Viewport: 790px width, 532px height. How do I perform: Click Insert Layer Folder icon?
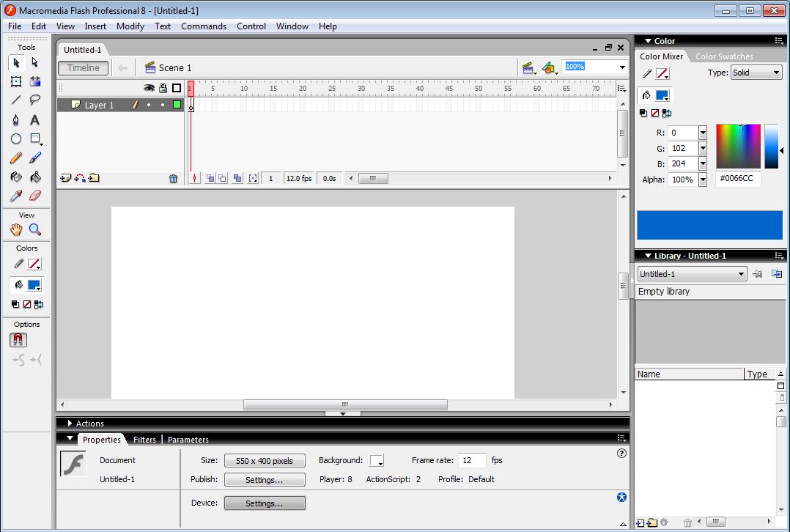95,178
